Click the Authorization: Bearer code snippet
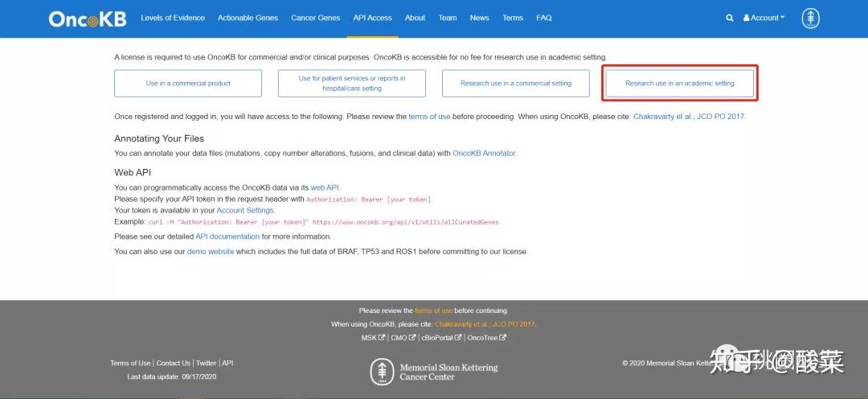The width and height of the screenshot is (868, 399). [369, 199]
